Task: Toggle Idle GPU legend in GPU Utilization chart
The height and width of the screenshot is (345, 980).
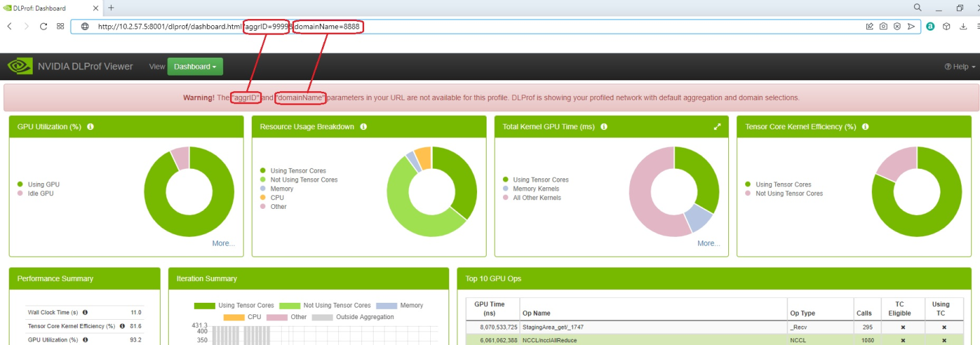Action: [40, 193]
